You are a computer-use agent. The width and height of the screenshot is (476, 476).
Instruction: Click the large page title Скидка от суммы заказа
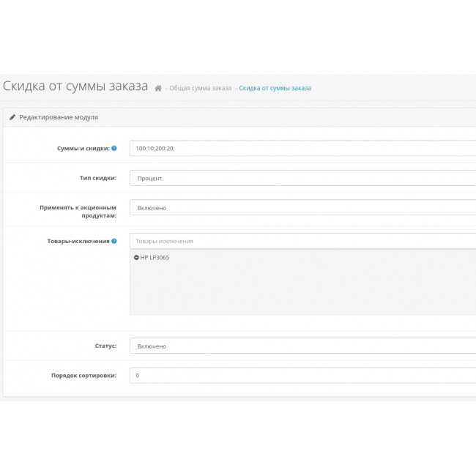pos(75,86)
